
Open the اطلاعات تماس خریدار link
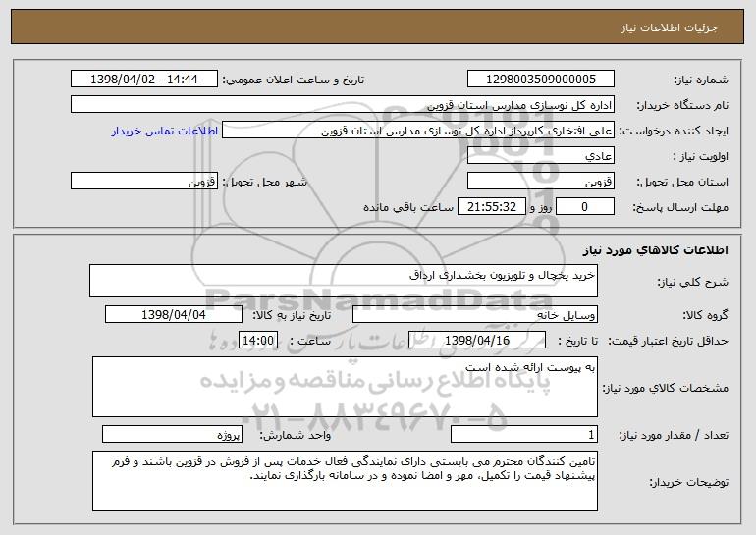click(165, 131)
